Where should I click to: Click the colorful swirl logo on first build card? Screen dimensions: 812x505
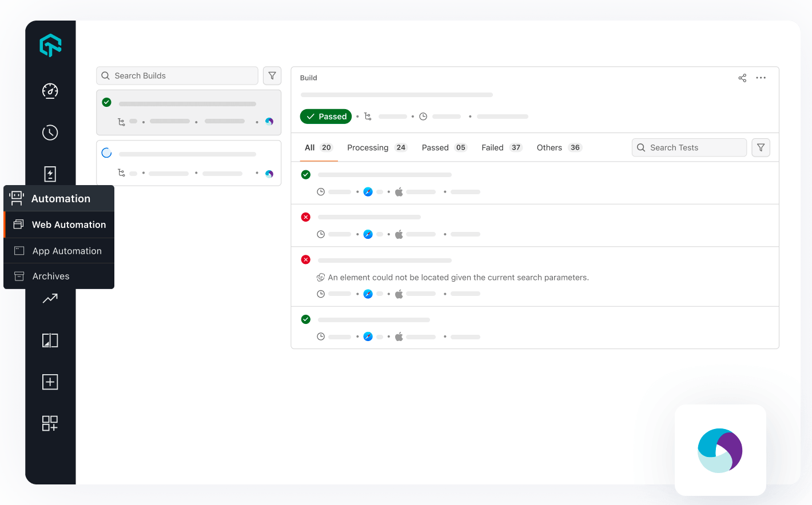click(x=269, y=122)
